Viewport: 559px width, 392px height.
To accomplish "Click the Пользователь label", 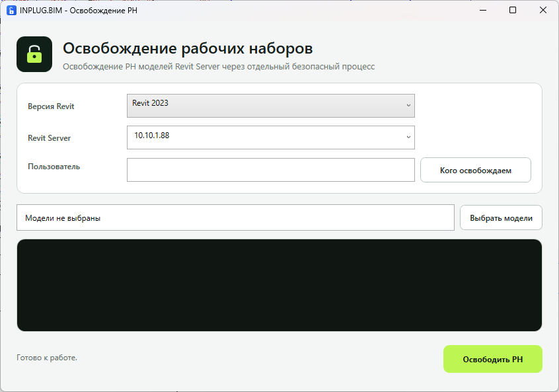I will click(x=54, y=167).
